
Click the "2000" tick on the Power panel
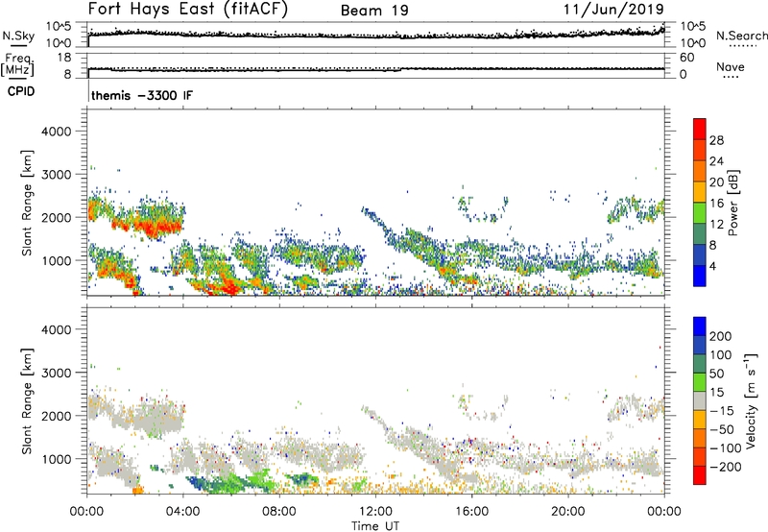tap(57, 217)
